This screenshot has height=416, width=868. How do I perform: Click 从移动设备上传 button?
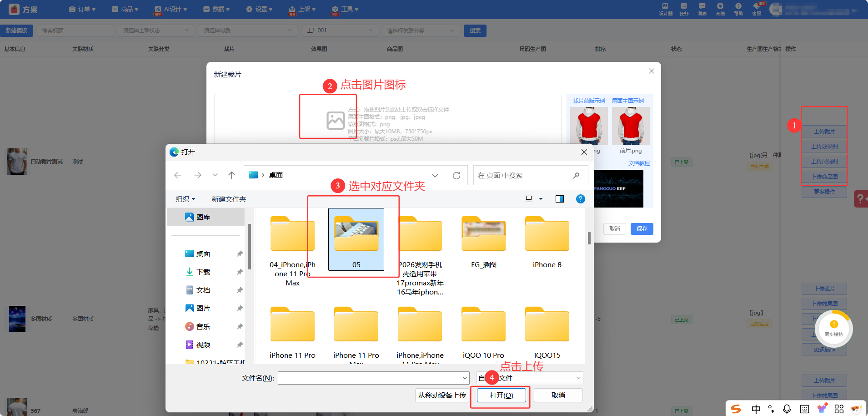442,396
